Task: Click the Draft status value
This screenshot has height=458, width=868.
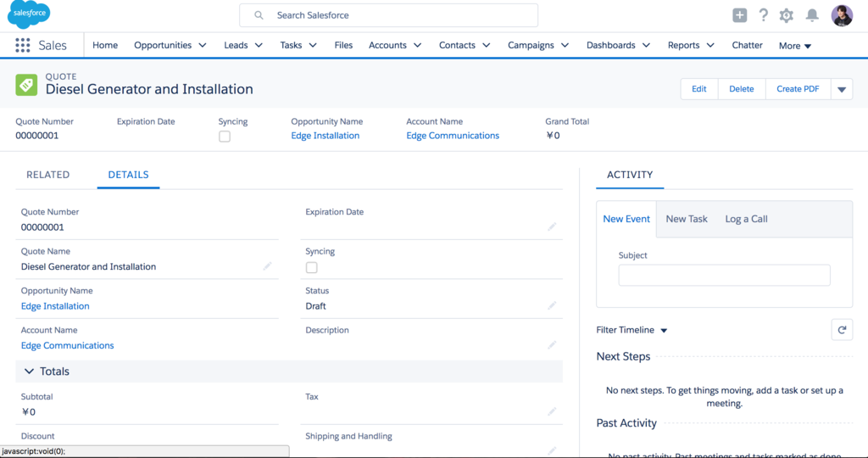Action: pyautogui.click(x=315, y=305)
